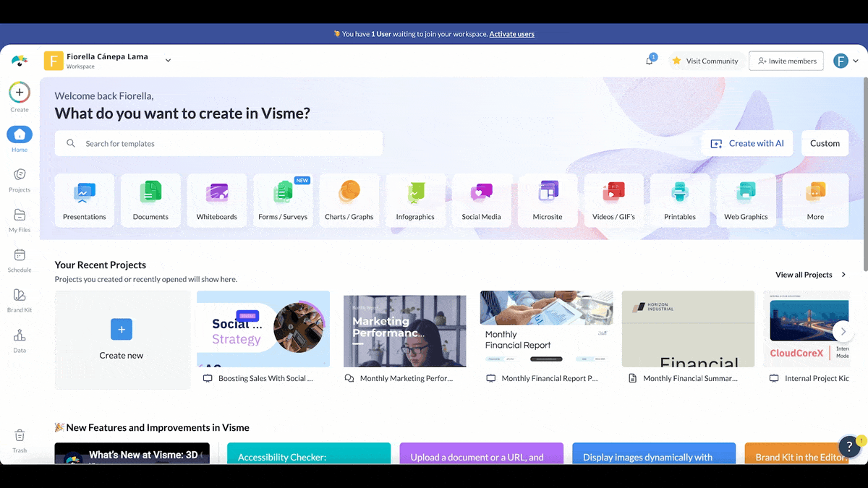Select the Forms / Surveys category
The width and height of the screenshot is (868, 488).
point(283,200)
